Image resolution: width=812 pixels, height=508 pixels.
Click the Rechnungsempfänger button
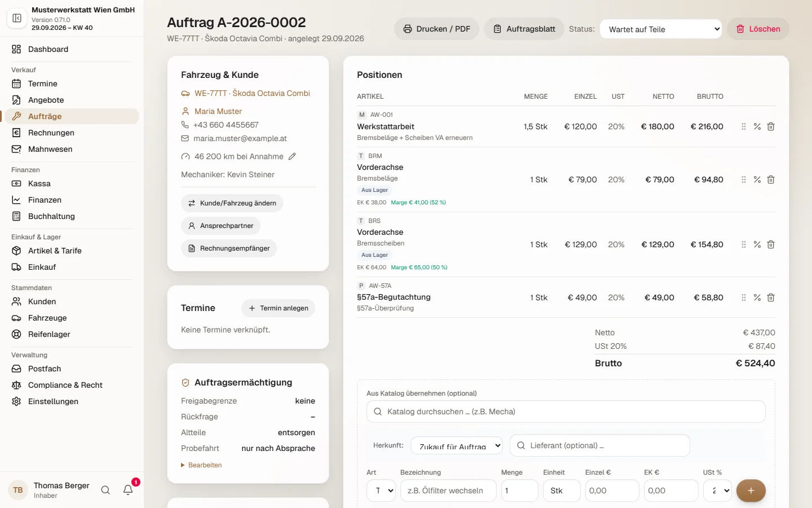click(x=229, y=248)
